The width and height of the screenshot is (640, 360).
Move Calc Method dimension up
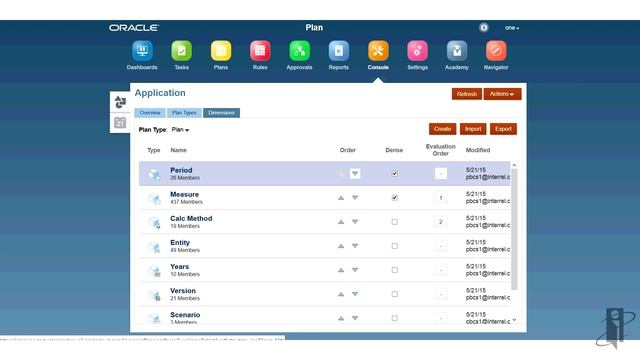[341, 222]
